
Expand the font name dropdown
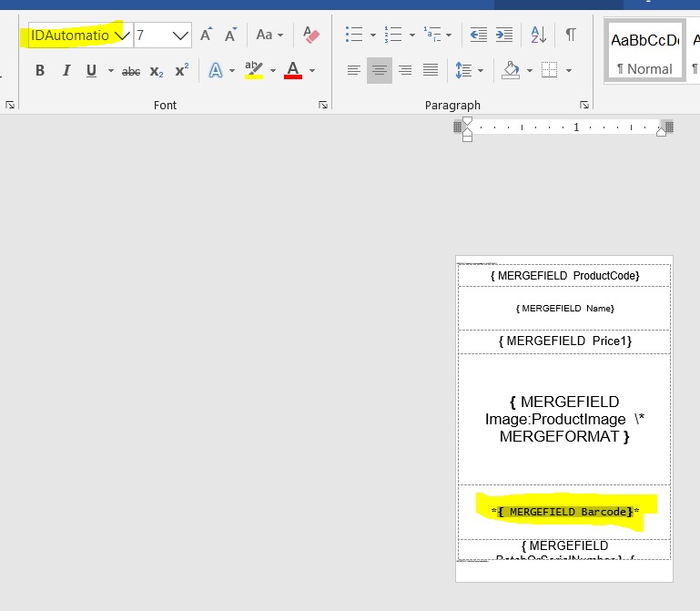pos(121,36)
